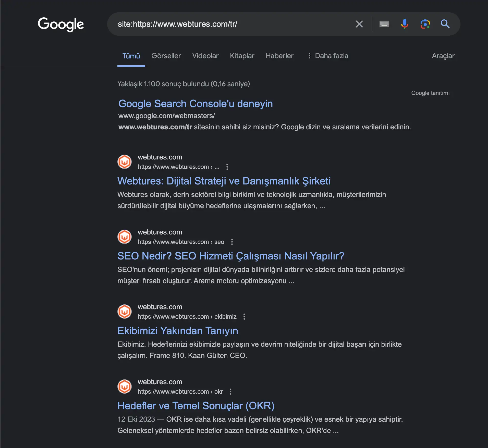Open Google Lens image search

(x=425, y=24)
